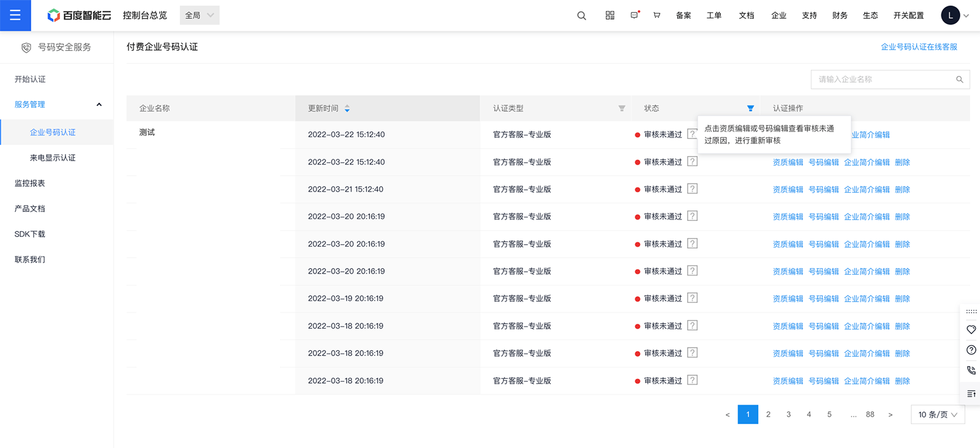Go to page 2
Image resolution: width=980 pixels, height=448 pixels.
pyautogui.click(x=768, y=414)
